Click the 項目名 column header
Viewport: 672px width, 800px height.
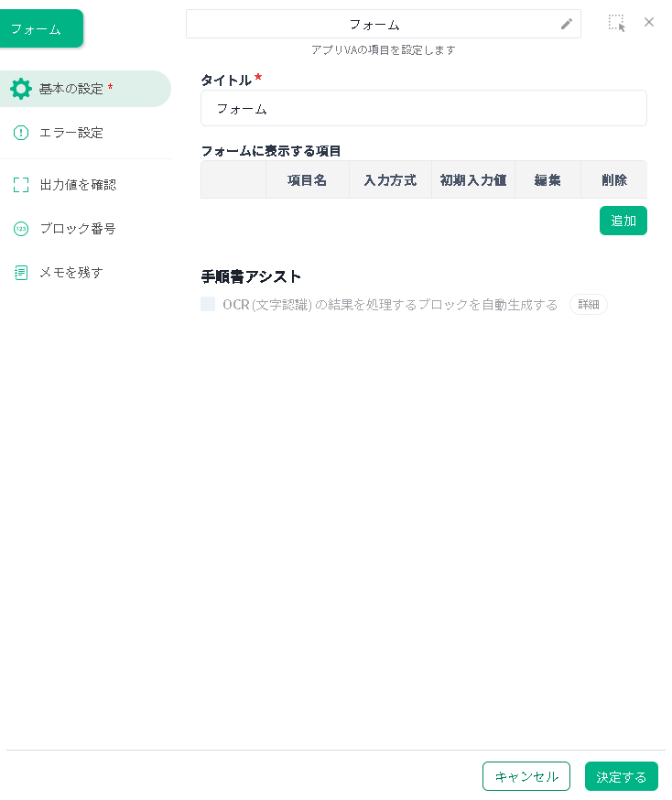(x=307, y=180)
